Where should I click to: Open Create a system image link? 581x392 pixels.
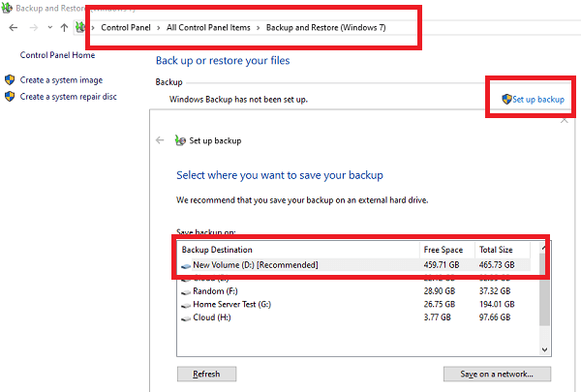tap(61, 80)
